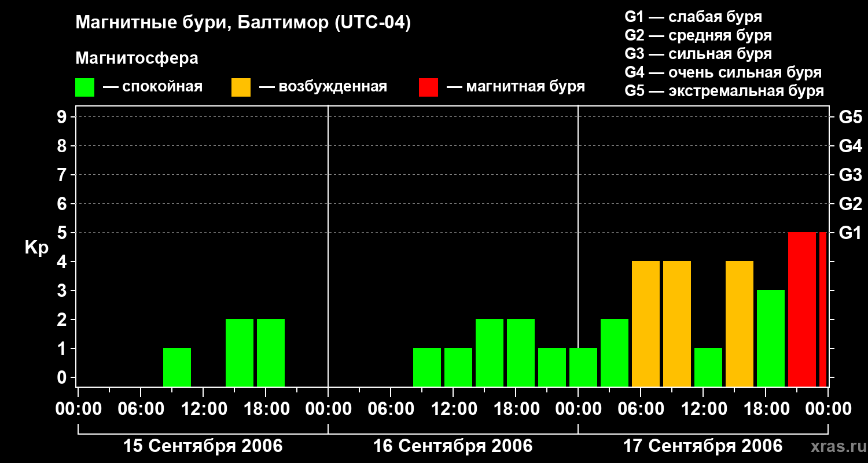Viewport: 868px width, 463px height.
Task: Click the orange 'возбужденная' legend swatch
Action: tap(241, 87)
